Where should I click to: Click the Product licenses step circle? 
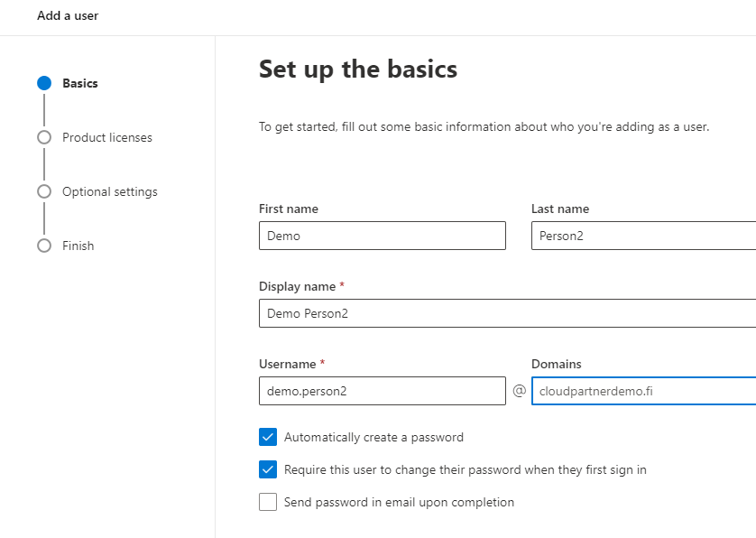pos(44,137)
